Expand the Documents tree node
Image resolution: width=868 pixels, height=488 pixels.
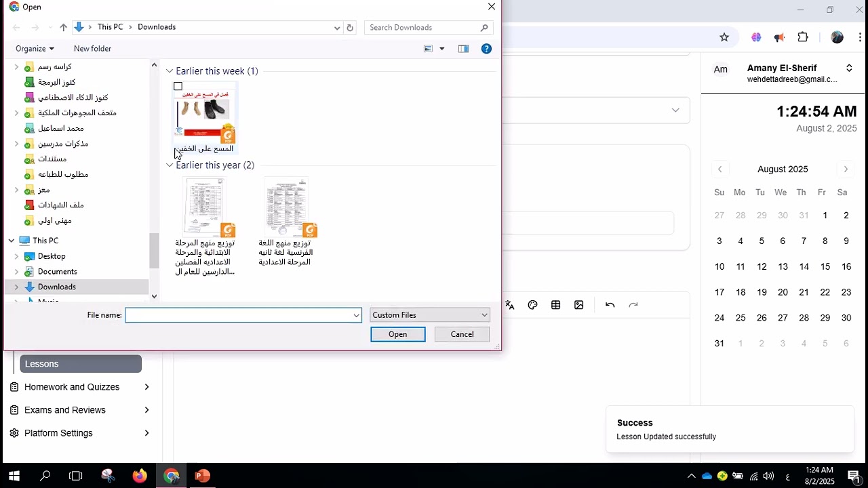pos(16,272)
